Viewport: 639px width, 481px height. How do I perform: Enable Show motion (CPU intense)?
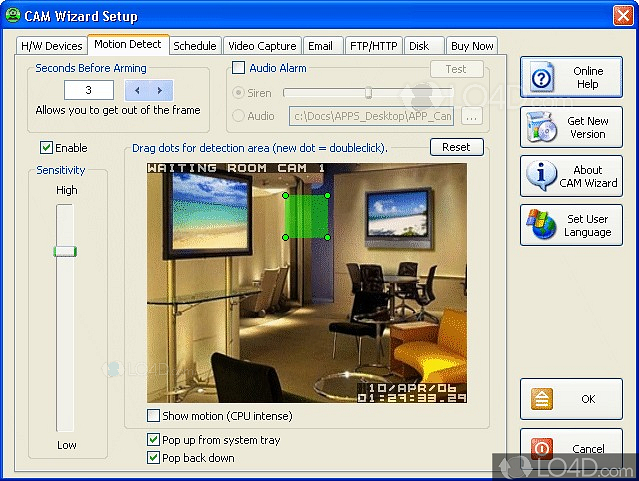tap(153, 416)
